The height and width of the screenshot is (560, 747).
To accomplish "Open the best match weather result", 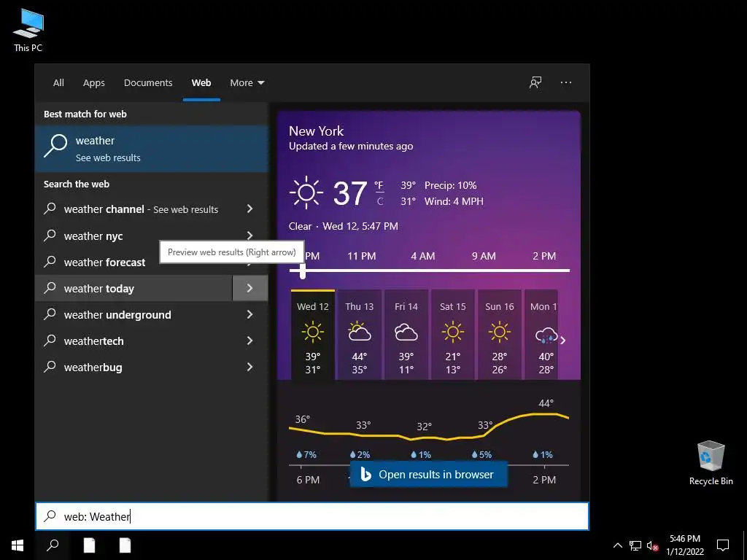I will (152, 149).
